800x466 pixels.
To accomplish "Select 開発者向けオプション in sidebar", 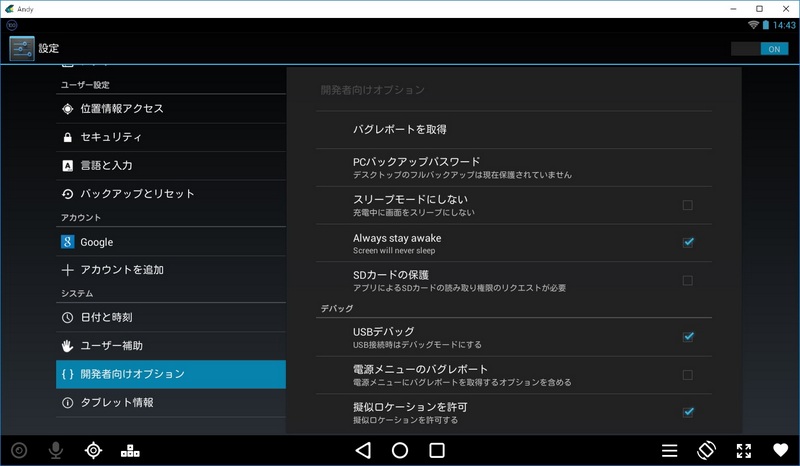I will point(171,374).
